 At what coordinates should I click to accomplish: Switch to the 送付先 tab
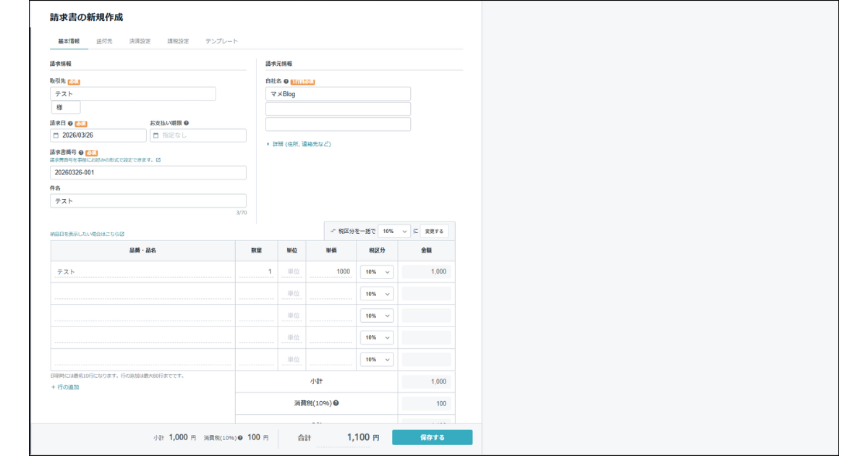click(104, 41)
